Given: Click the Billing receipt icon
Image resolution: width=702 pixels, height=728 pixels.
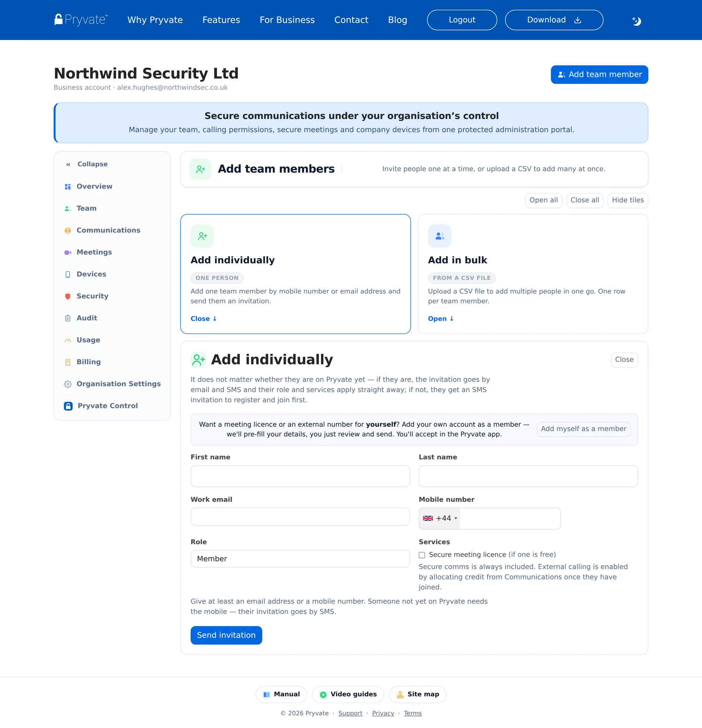Looking at the screenshot, I should click(x=68, y=362).
